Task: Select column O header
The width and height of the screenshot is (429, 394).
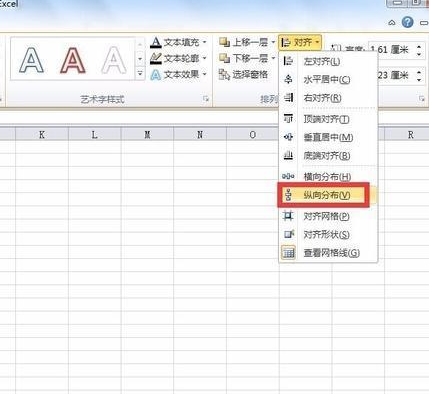Action: pyautogui.click(x=252, y=134)
